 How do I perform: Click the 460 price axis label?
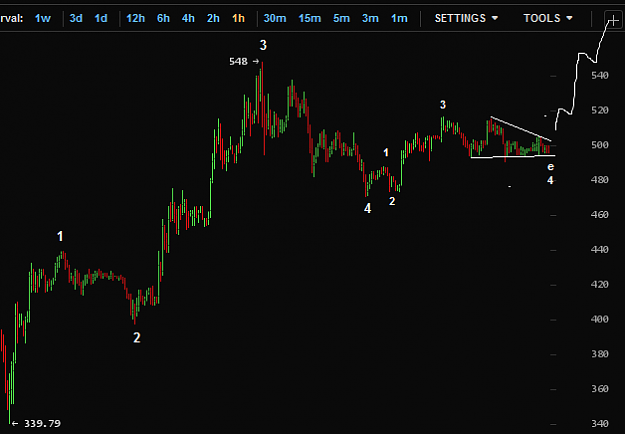pos(600,214)
